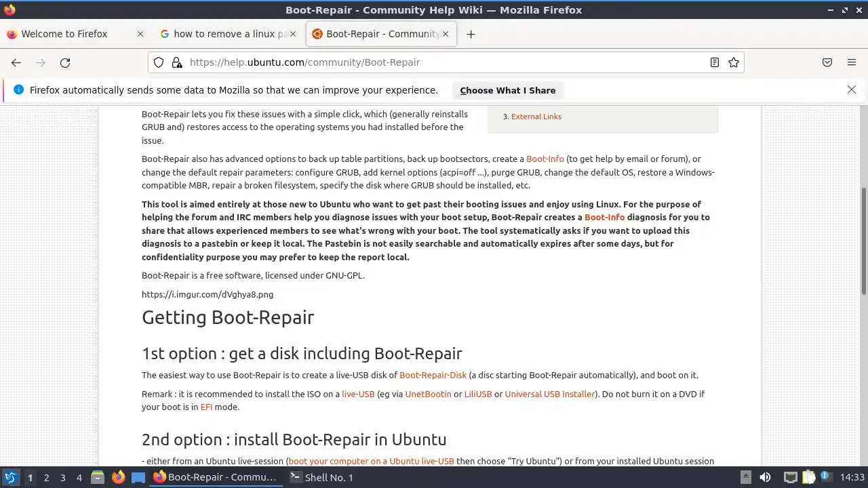Open removable media tray icon
The width and height of the screenshot is (868, 488).
click(x=745, y=477)
